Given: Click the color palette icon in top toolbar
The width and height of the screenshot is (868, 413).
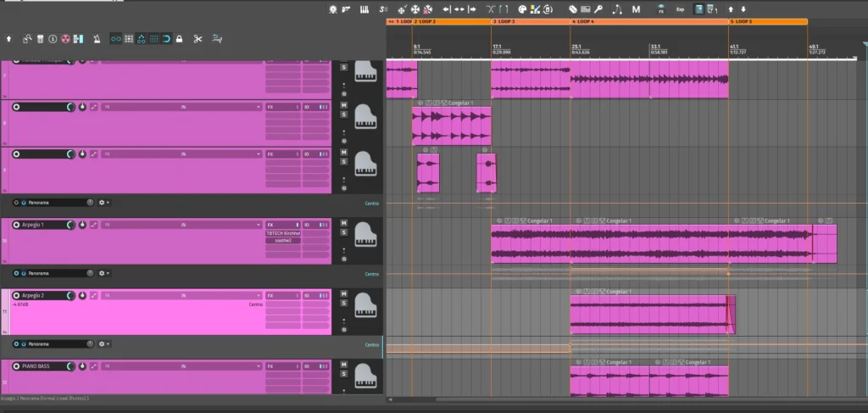Looking at the screenshot, I should [522, 9].
